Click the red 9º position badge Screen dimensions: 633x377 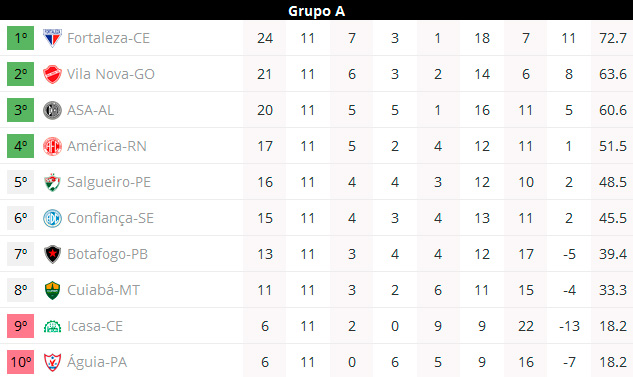(21, 326)
